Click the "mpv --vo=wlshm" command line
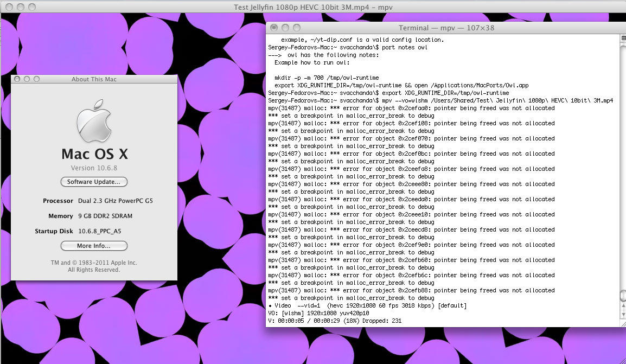Image resolution: width=626 pixels, height=364 pixels. coord(440,100)
